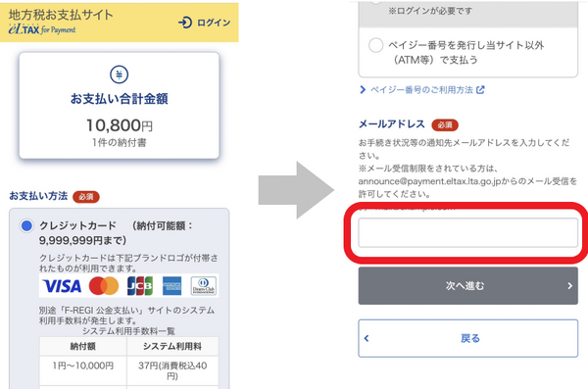588x389 pixels.
Task: Click the お支払い合計金額 heading
Action: point(120,99)
